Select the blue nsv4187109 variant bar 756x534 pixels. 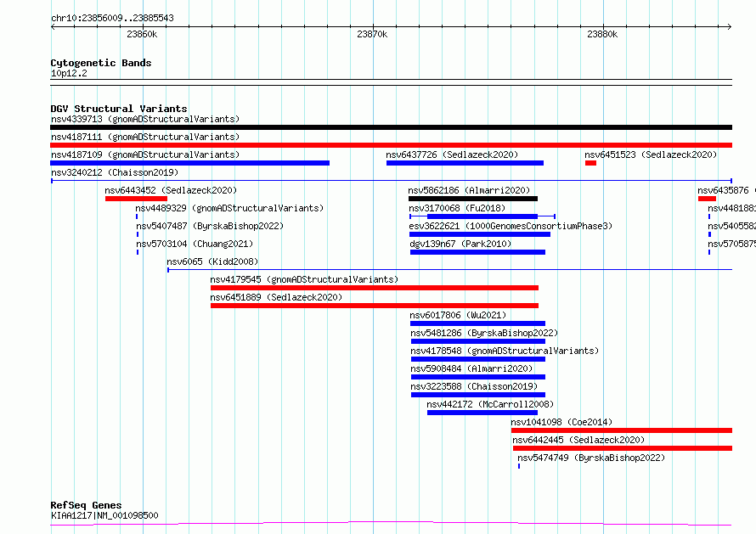pos(190,163)
